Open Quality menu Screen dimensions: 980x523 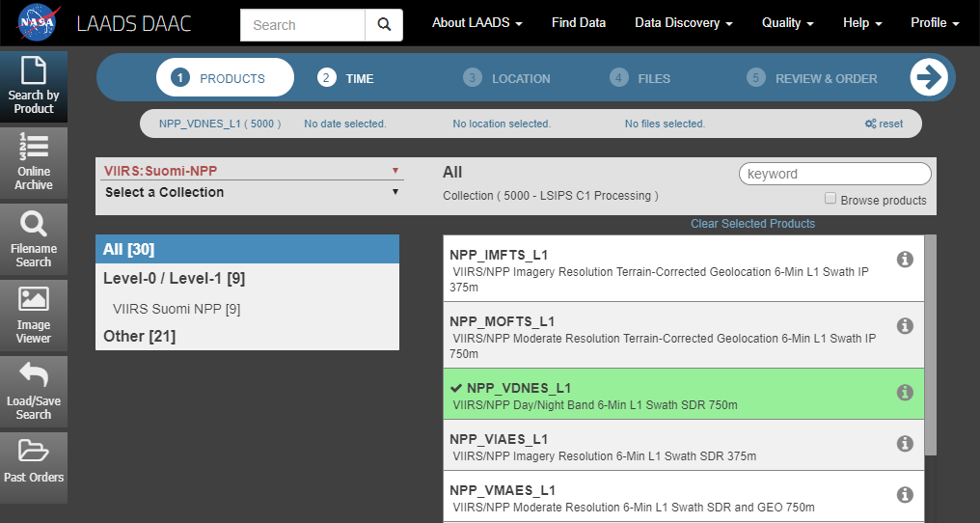787,22
